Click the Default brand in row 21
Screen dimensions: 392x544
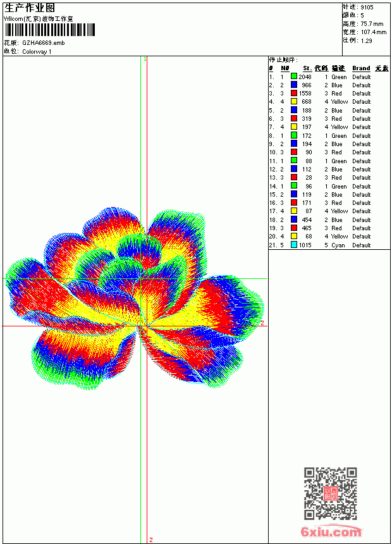[362, 245]
